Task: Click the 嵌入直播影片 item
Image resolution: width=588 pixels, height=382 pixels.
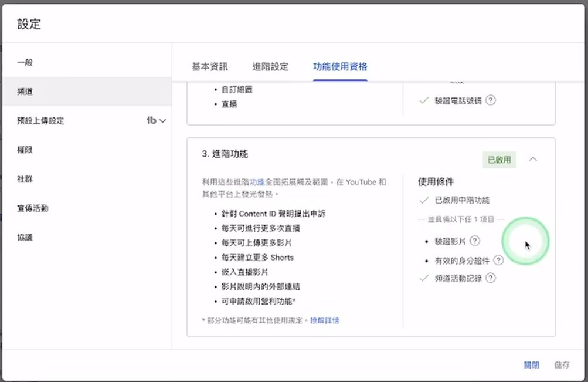Action: [x=244, y=272]
